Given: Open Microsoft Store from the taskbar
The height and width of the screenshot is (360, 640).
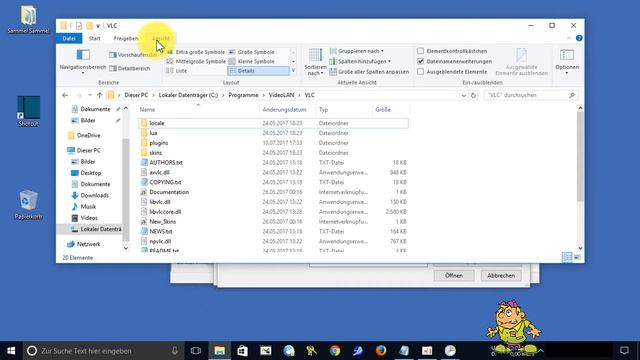Looking at the screenshot, I should (x=242, y=351).
